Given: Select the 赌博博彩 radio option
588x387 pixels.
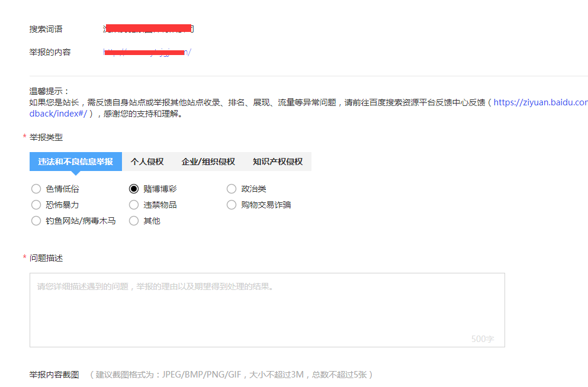Looking at the screenshot, I should tap(134, 188).
